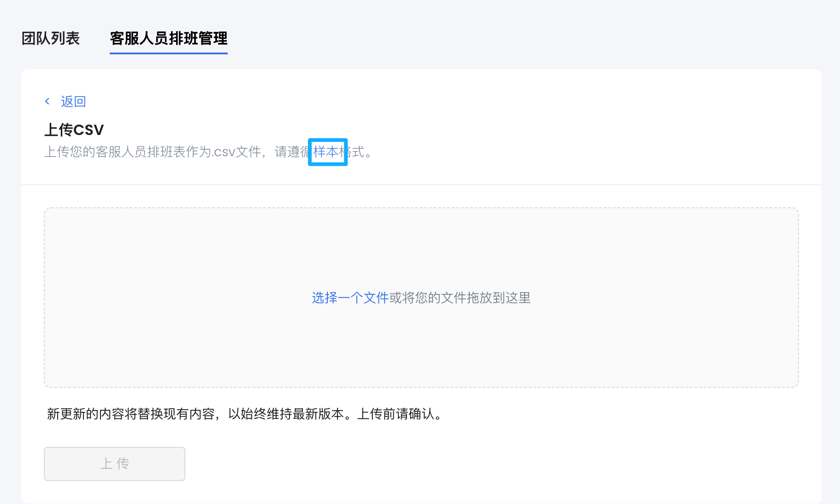Click the 以始终维持最新版本 phrase in the notice
This screenshot has width=840, height=504.
[x=286, y=414]
